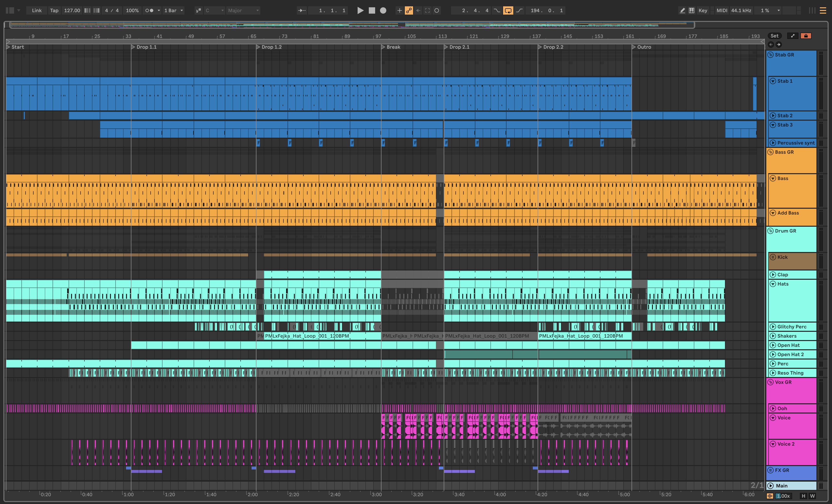Click the MIDI overdub plus icon

[399, 10]
